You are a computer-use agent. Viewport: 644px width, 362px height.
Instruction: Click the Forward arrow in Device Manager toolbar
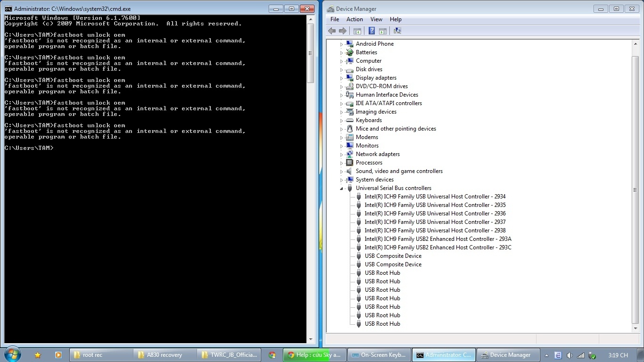click(x=343, y=31)
